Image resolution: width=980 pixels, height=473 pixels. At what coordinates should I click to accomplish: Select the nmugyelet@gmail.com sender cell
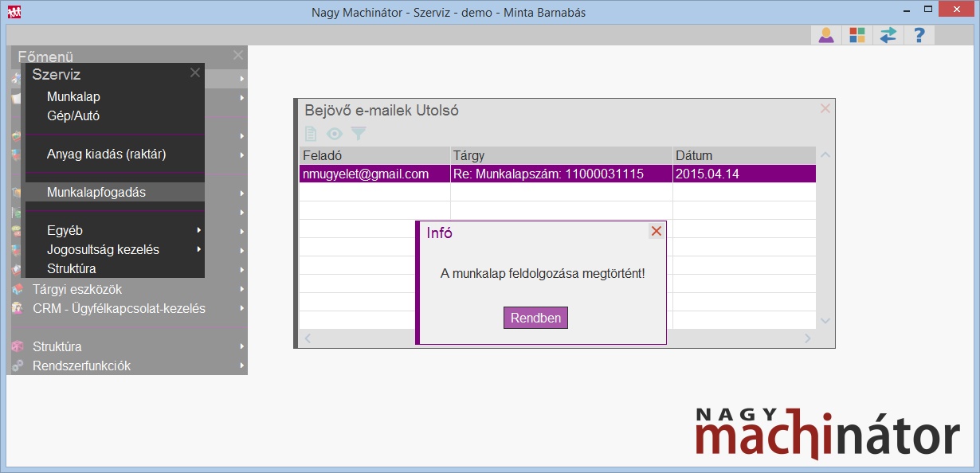point(374,174)
